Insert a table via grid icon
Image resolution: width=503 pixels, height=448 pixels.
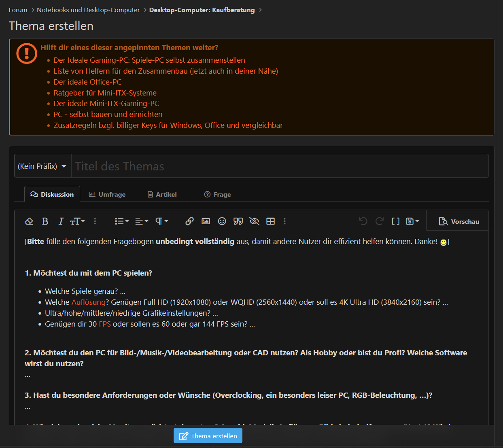point(271,221)
